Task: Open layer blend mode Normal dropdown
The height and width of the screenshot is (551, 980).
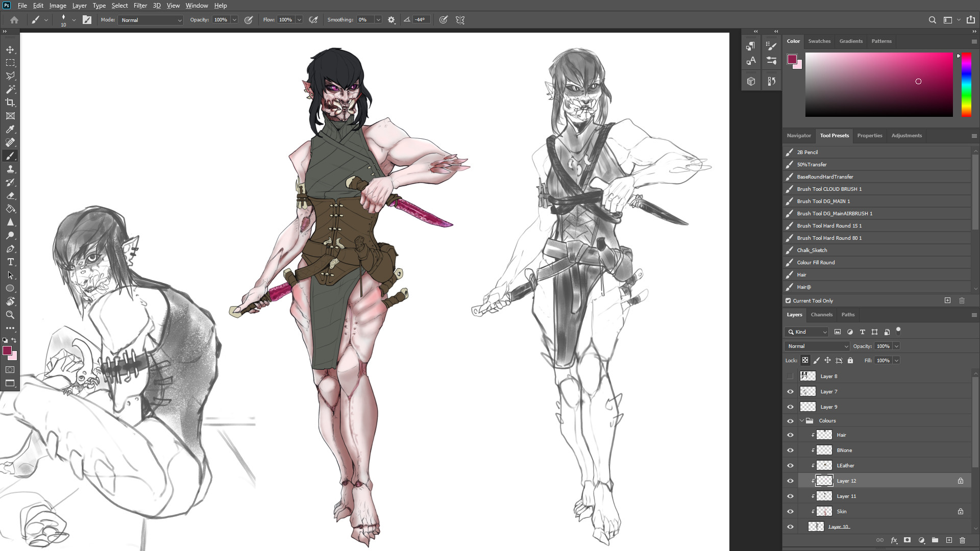Action: 817,346
